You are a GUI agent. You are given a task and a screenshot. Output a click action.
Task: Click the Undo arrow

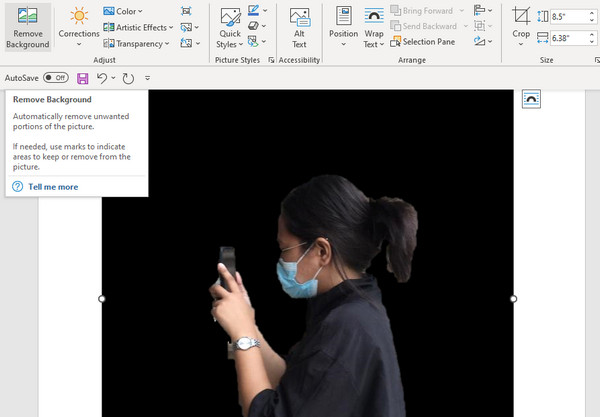pyautogui.click(x=101, y=77)
